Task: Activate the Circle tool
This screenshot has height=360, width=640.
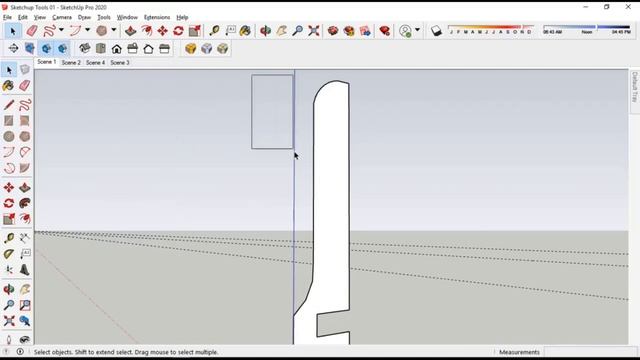Action: (9, 136)
